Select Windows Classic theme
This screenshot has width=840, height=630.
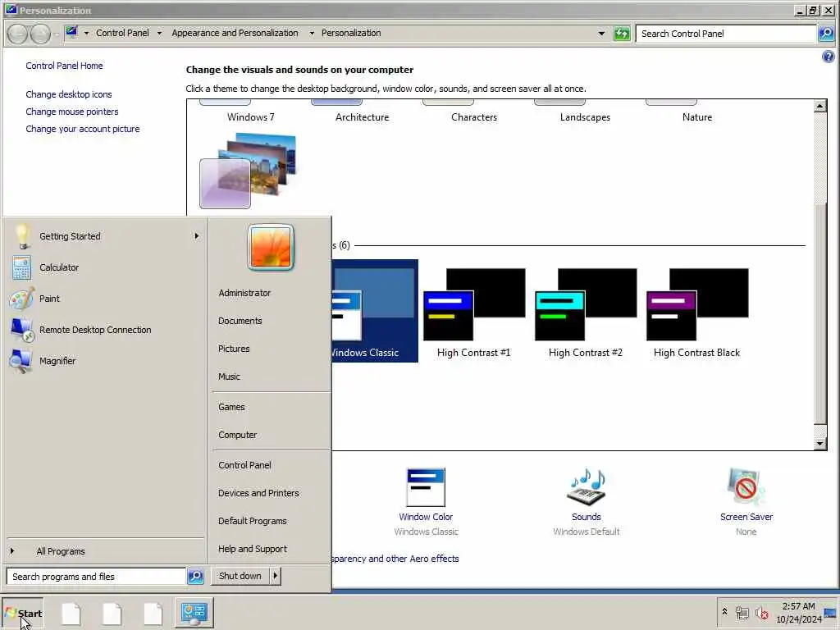coord(374,311)
